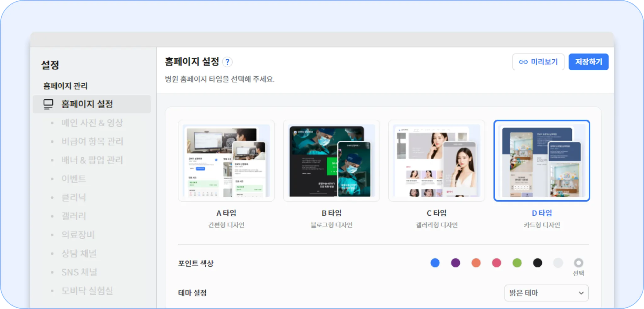The image size is (644, 309).
Task: Click the 테마 설정 label
Action: pos(192,293)
